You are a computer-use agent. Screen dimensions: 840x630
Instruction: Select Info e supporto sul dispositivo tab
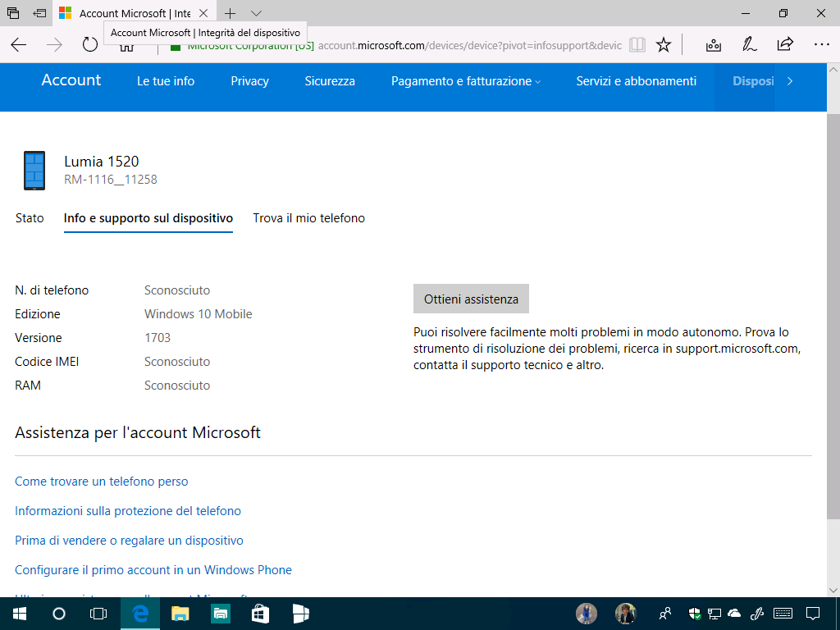(x=148, y=218)
